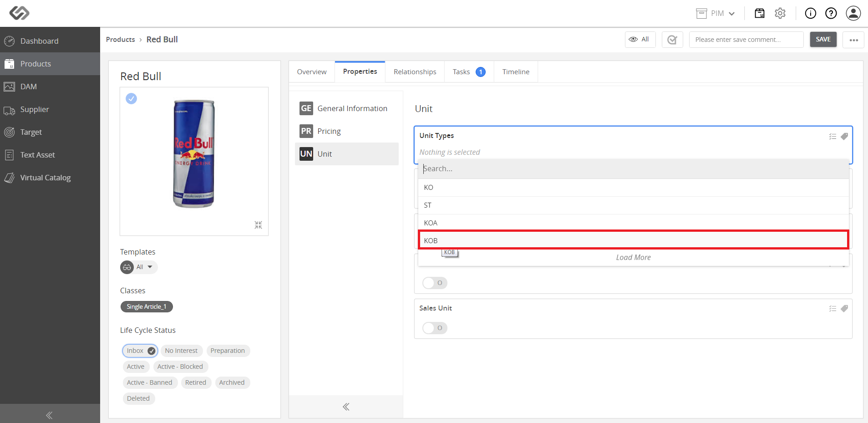The width and height of the screenshot is (868, 423).
Task: Select the Active - Banned status
Action: 150,382
